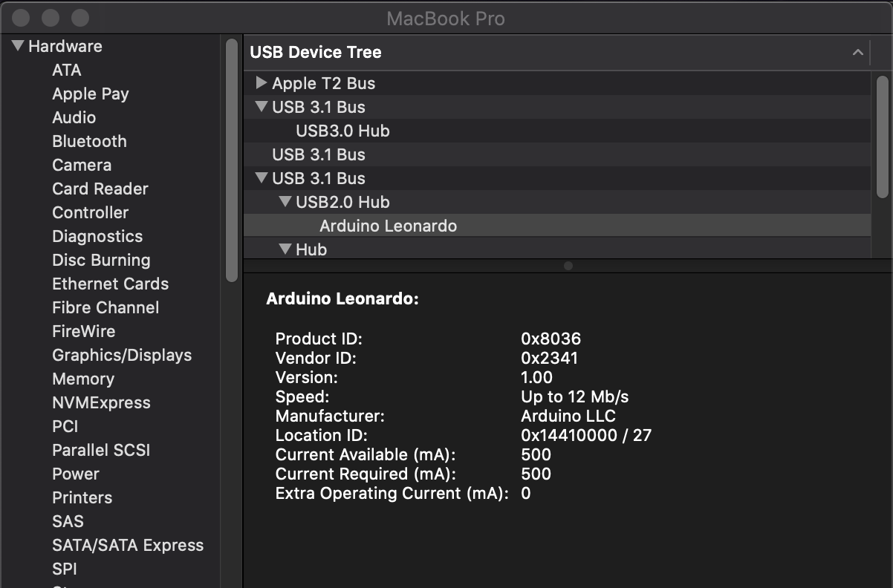Open PCI hardware info
The width and height of the screenshot is (893, 588).
click(65, 426)
